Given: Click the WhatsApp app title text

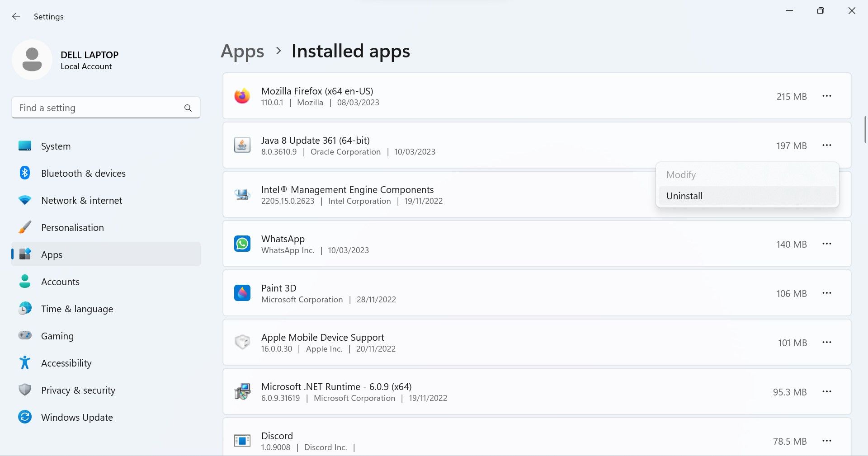Looking at the screenshot, I should [283, 239].
